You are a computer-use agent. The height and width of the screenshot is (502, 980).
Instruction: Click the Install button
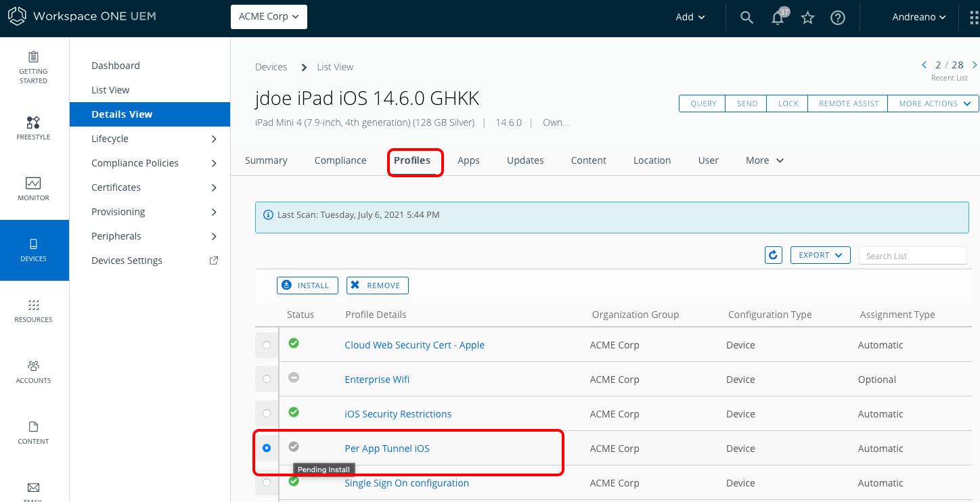point(307,286)
